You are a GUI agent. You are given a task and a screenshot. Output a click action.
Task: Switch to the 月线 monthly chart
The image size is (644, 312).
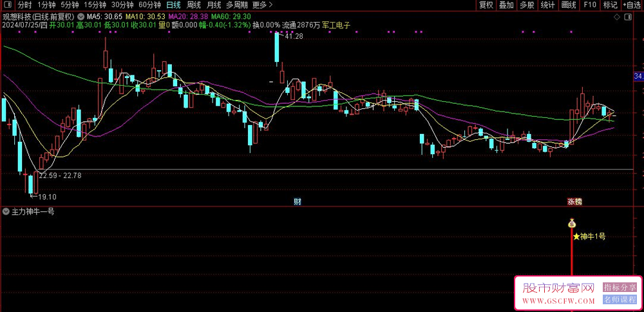pyautogui.click(x=214, y=5)
